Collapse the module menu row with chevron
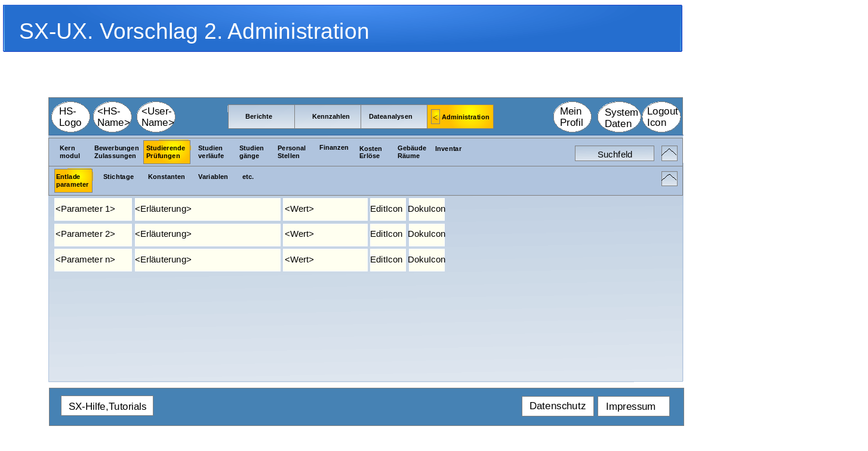868x451 pixels. 669,153
